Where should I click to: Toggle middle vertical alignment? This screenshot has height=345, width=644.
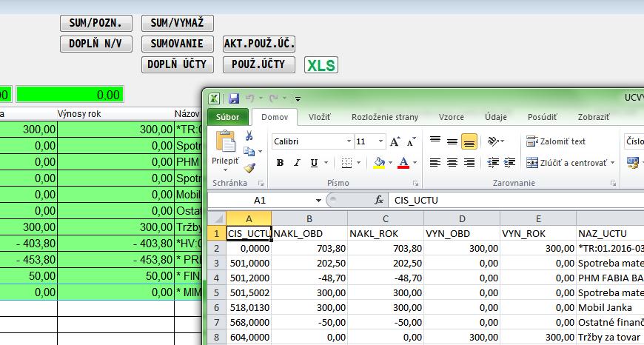point(452,141)
